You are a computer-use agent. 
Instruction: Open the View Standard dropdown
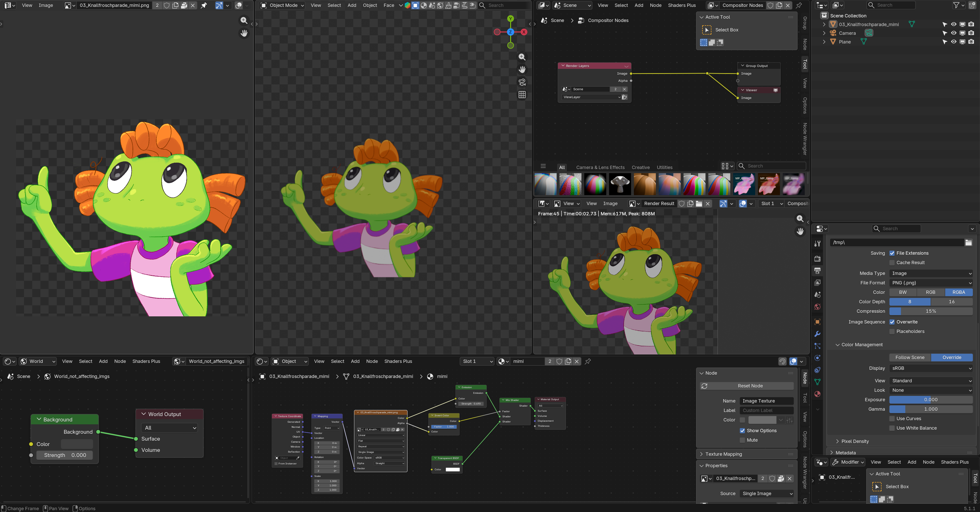pyautogui.click(x=931, y=381)
